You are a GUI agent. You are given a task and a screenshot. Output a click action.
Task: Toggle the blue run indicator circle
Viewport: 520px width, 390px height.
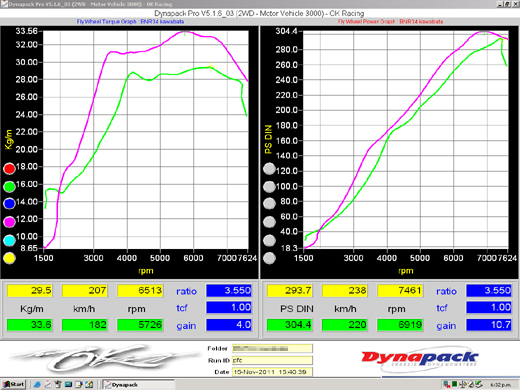click(x=9, y=203)
